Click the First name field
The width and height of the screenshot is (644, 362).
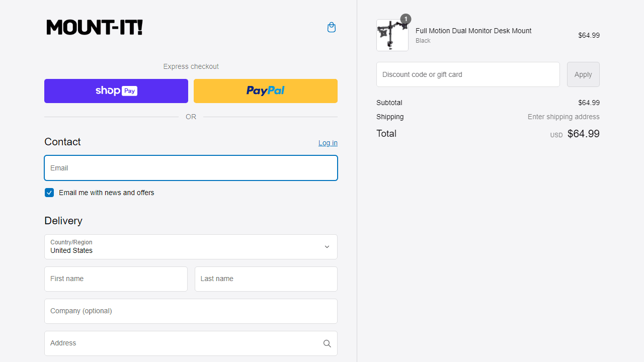click(x=116, y=279)
